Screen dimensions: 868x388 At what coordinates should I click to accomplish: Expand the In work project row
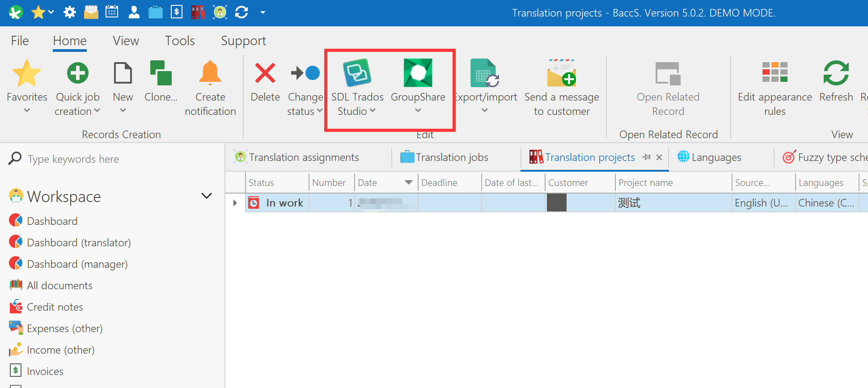pyautogui.click(x=235, y=203)
